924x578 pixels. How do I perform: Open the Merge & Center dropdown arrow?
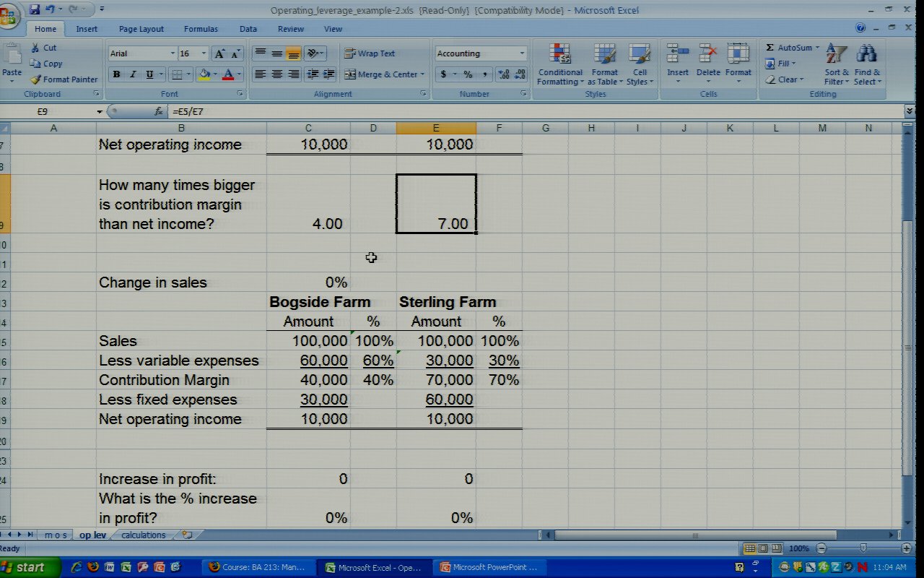coord(422,74)
